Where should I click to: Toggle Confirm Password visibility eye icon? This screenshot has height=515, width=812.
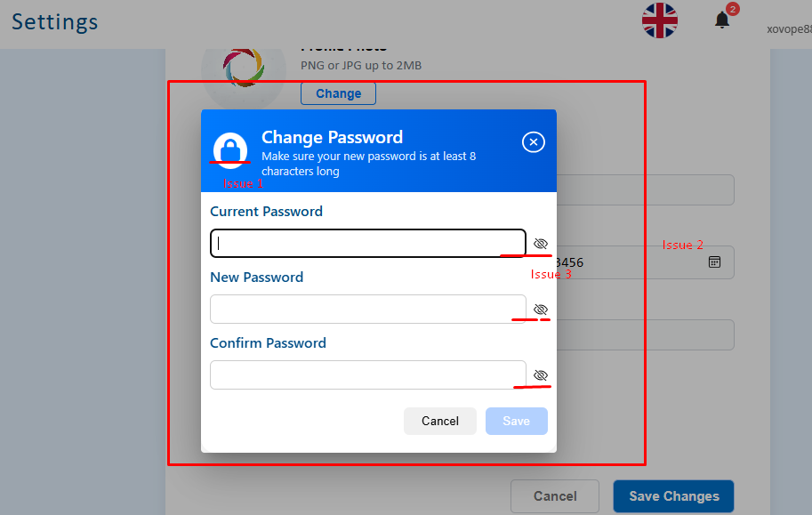(541, 375)
